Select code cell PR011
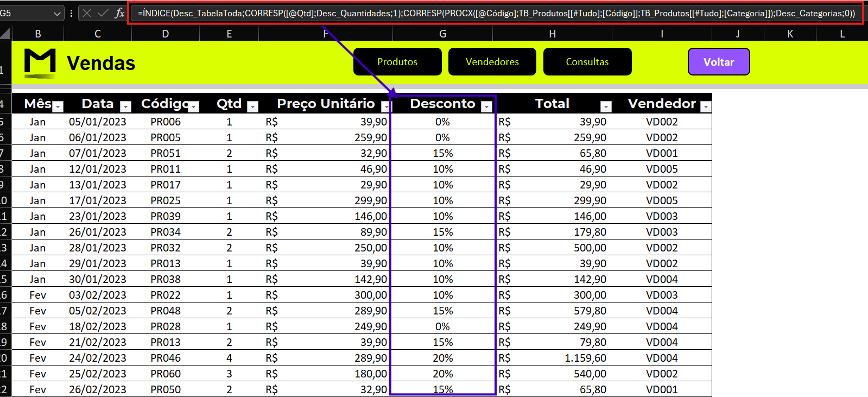This screenshot has height=397, width=868. point(166,169)
